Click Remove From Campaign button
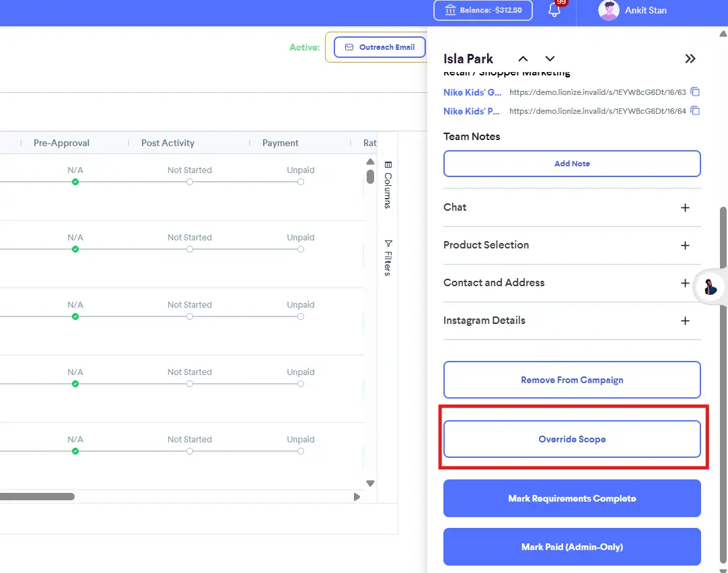The height and width of the screenshot is (573, 728). (x=572, y=380)
